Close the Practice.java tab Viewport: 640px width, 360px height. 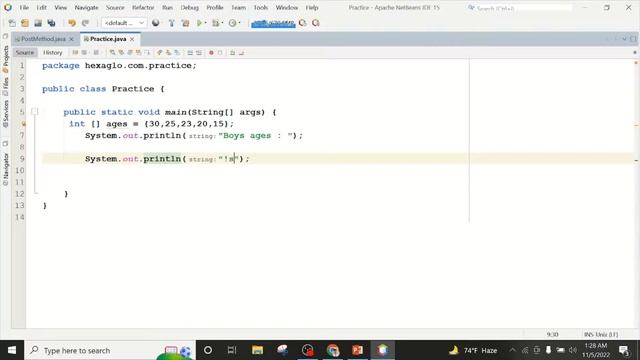[x=132, y=39]
